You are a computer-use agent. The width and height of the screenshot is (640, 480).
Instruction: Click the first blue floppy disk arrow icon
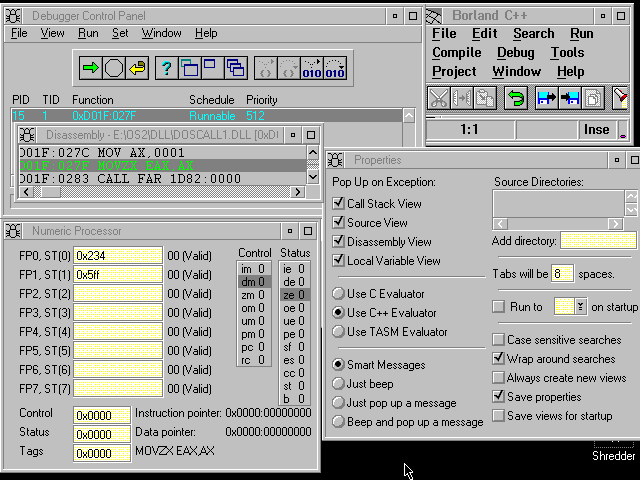(546, 98)
